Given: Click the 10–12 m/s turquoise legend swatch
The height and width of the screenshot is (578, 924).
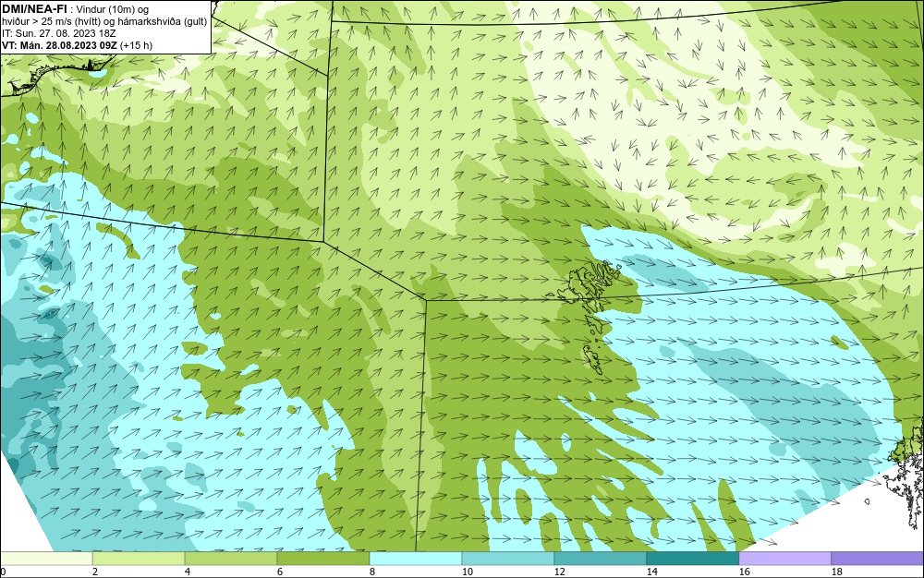Looking at the screenshot, I should point(508,559).
